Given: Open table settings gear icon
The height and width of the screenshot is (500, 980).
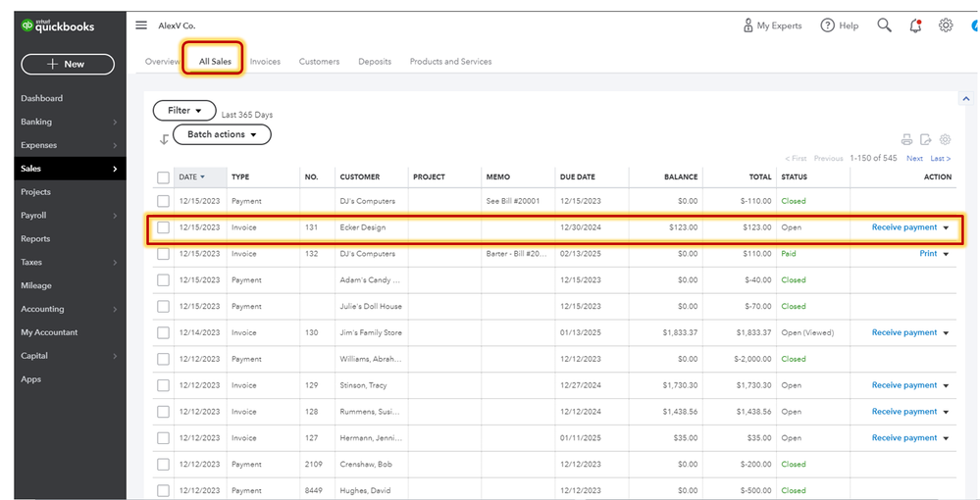Looking at the screenshot, I should [945, 139].
